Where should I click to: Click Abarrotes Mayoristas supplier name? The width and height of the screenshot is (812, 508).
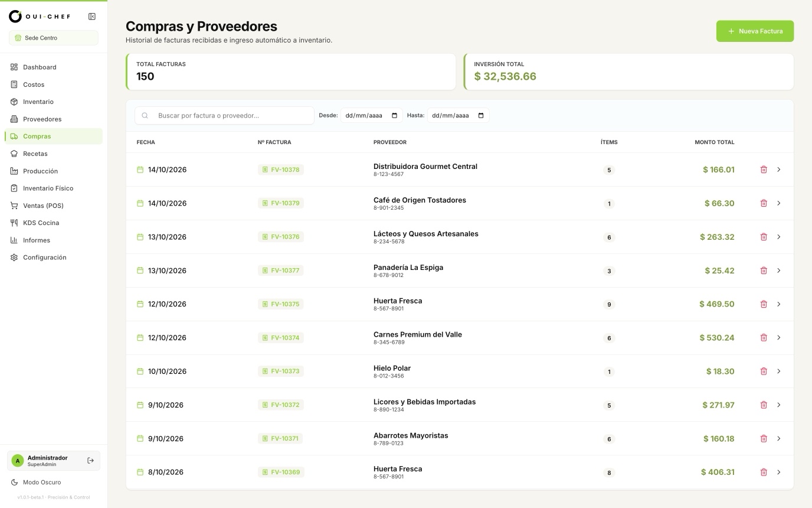411,435
